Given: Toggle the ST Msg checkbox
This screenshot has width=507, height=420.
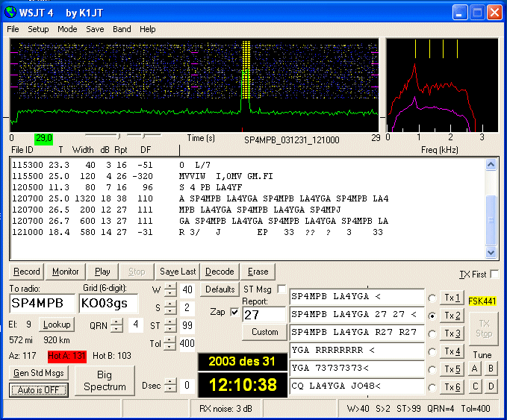Looking at the screenshot, I should tap(282, 289).
